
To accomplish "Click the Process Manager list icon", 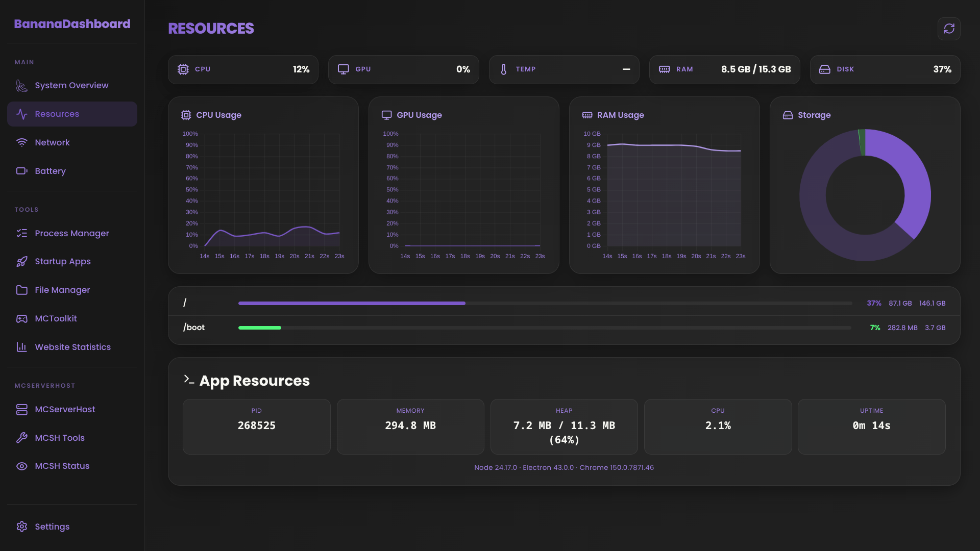I will click(x=21, y=233).
